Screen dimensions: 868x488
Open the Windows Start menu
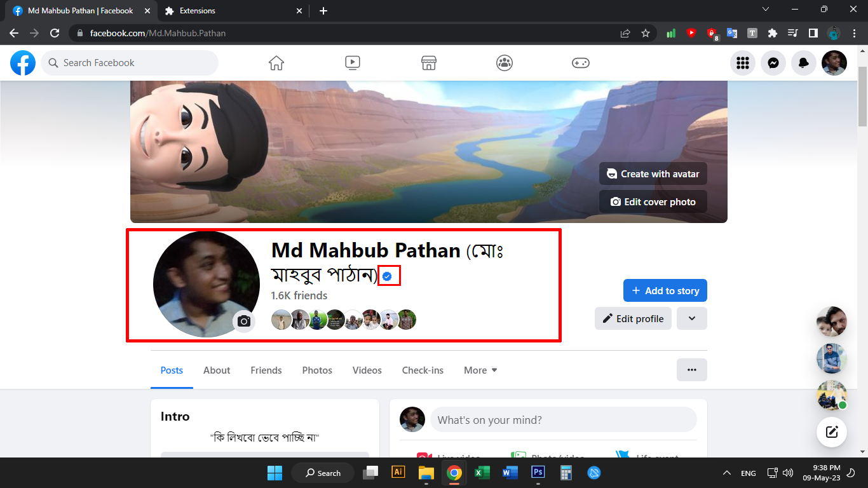pyautogui.click(x=275, y=473)
